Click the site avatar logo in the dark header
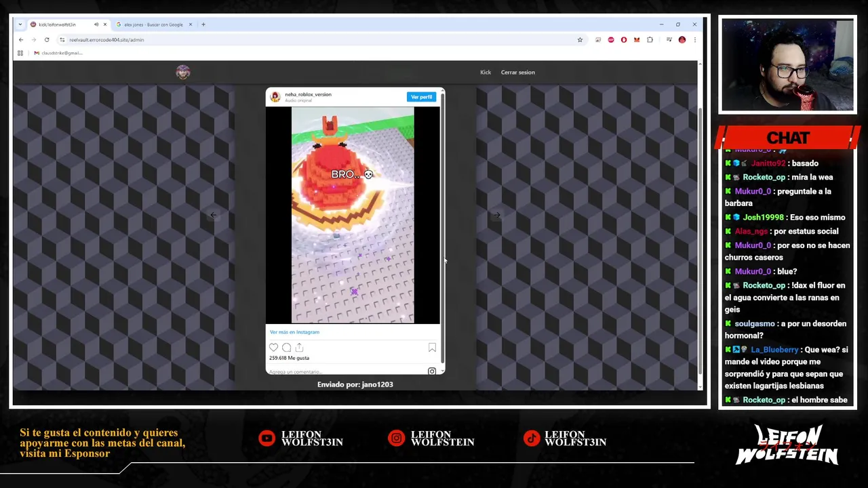 (x=183, y=73)
